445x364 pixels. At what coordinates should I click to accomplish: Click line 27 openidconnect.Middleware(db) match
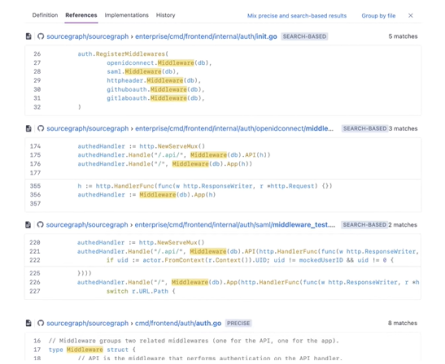[x=159, y=63]
